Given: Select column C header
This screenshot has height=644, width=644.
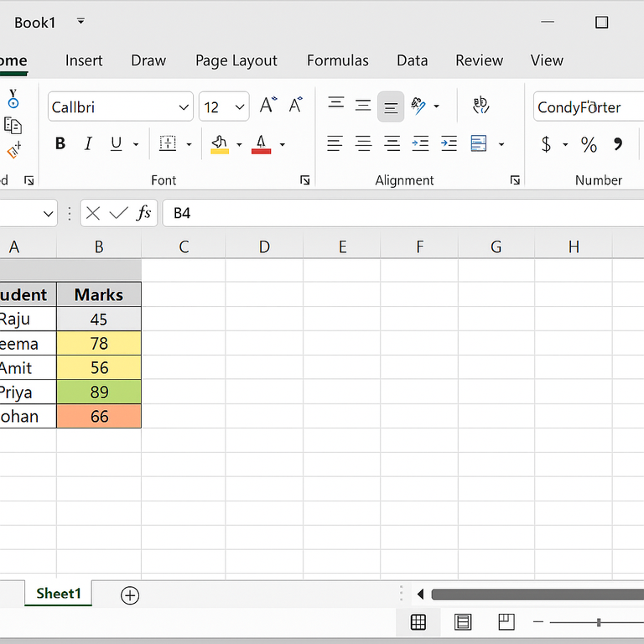Looking at the screenshot, I should (x=184, y=247).
